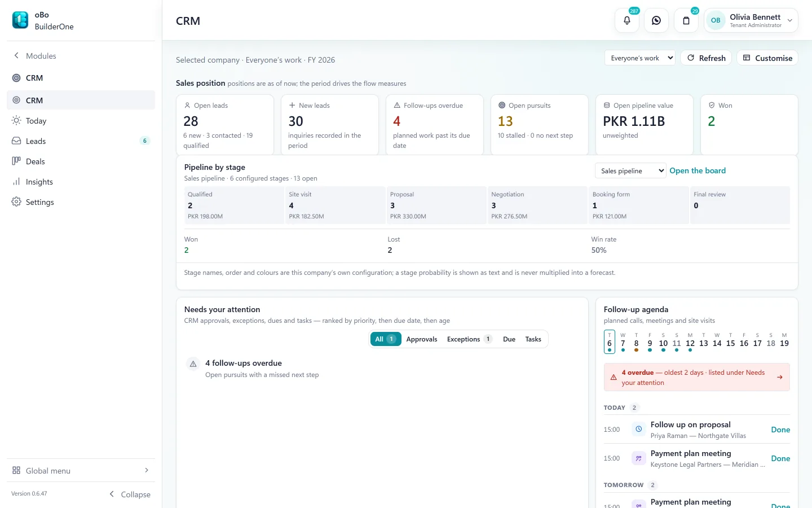This screenshot has height=508, width=812.
Task: Mark today's Payment plan meeting Done
Action: pyautogui.click(x=780, y=458)
